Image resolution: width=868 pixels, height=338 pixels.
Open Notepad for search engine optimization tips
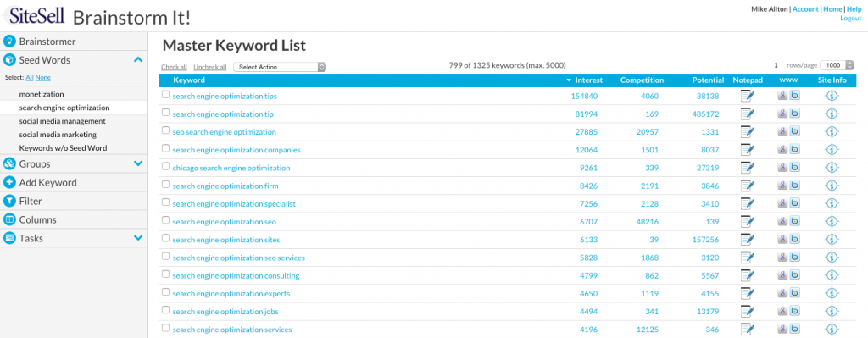pyautogui.click(x=748, y=96)
